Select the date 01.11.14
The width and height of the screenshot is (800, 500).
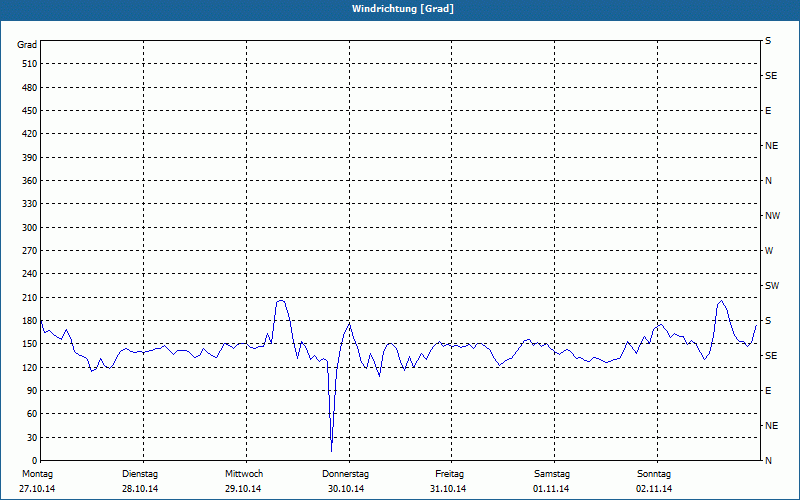[x=551, y=489]
